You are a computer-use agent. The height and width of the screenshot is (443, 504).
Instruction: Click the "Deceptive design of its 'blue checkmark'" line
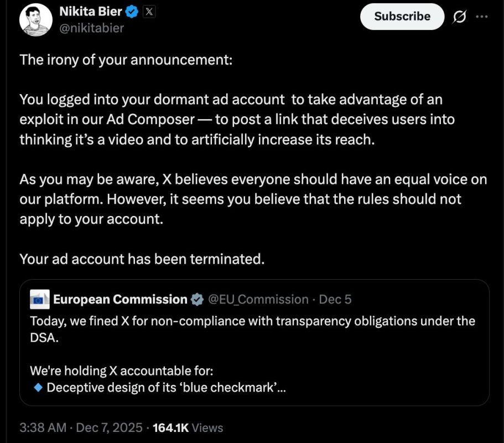point(166,388)
